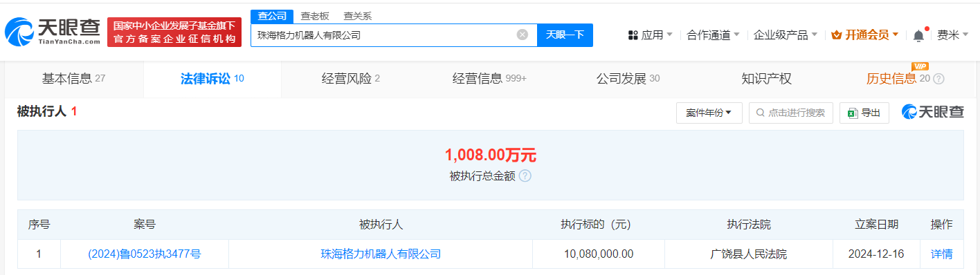The height and width of the screenshot is (275, 980).
Task: Click the Excel icon on 导出 button
Action: coord(853,113)
